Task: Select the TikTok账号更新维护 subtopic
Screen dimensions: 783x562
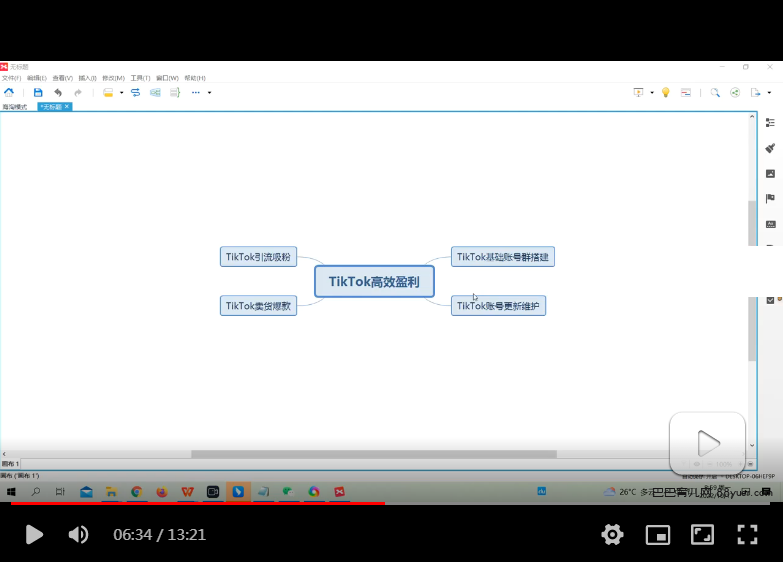Action: [x=498, y=306]
